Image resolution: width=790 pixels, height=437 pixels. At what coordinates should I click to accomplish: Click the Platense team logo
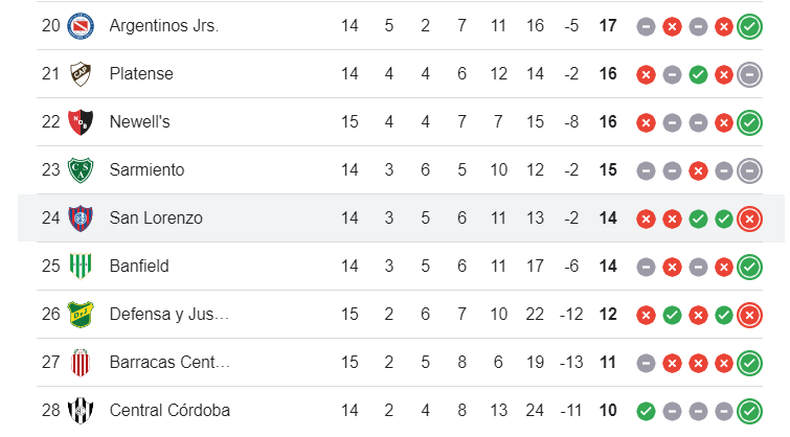81,74
